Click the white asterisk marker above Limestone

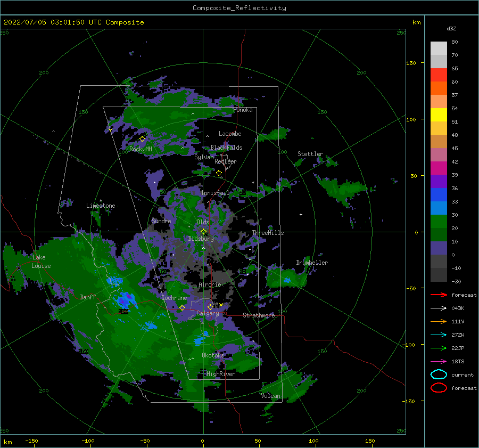coord(101,201)
